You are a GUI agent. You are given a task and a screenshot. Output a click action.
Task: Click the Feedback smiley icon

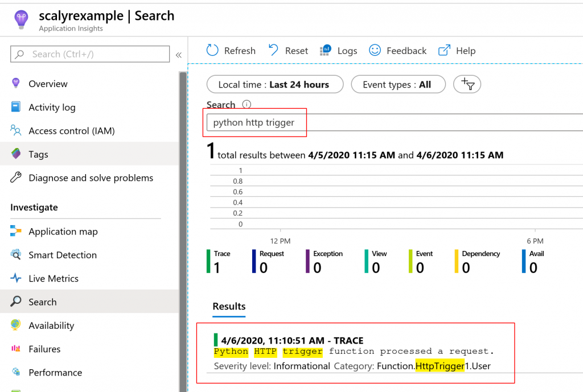[375, 51]
